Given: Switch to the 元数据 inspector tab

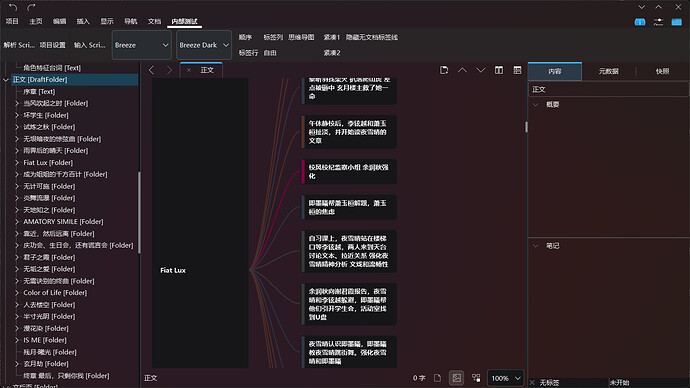Looking at the screenshot, I should tap(609, 71).
